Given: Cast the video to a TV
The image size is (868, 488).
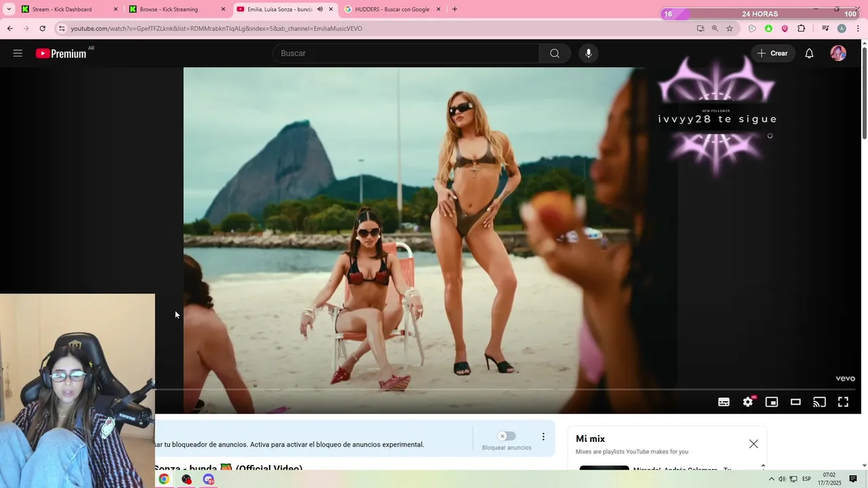Looking at the screenshot, I should 819,402.
